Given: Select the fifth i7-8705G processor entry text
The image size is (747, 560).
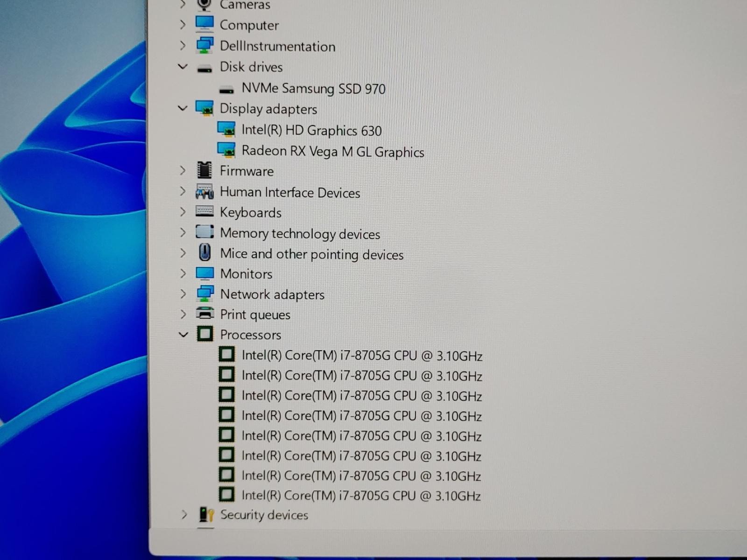Looking at the screenshot, I should coord(362,436).
